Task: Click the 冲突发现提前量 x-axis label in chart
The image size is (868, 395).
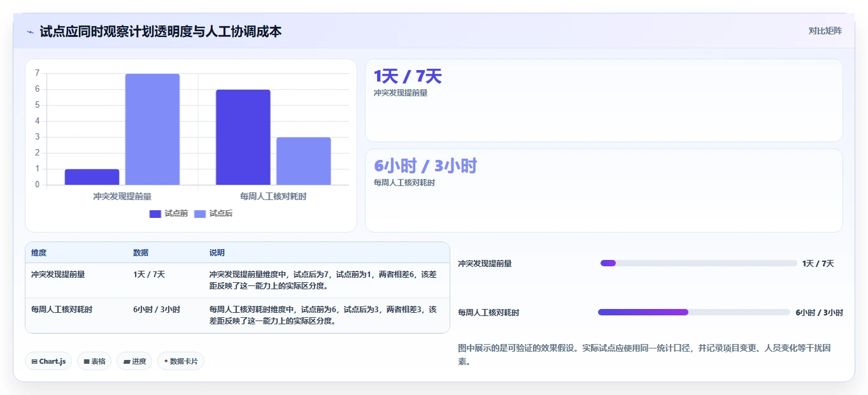Action: [122, 196]
